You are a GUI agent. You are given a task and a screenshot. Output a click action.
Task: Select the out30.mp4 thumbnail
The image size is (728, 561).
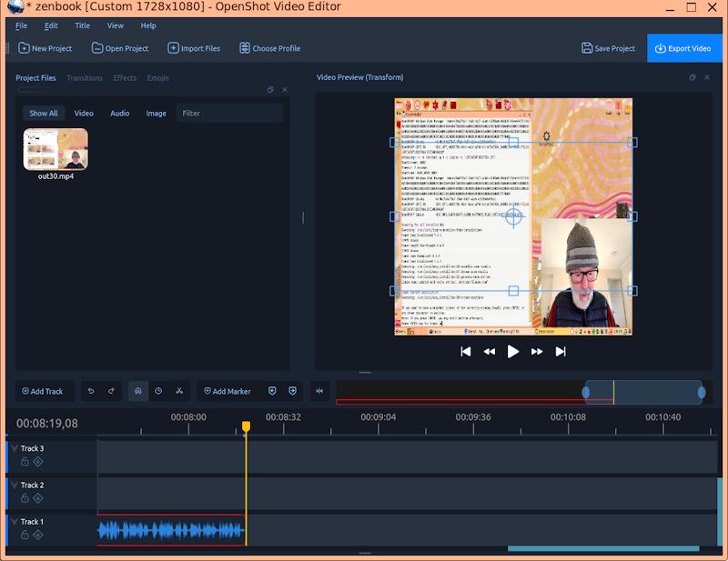56,149
